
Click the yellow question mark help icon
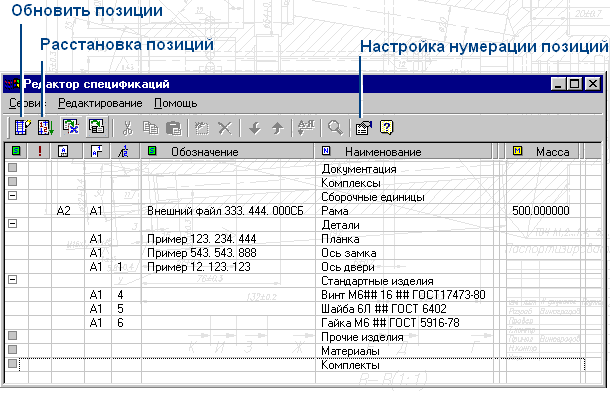click(x=386, y=128)
